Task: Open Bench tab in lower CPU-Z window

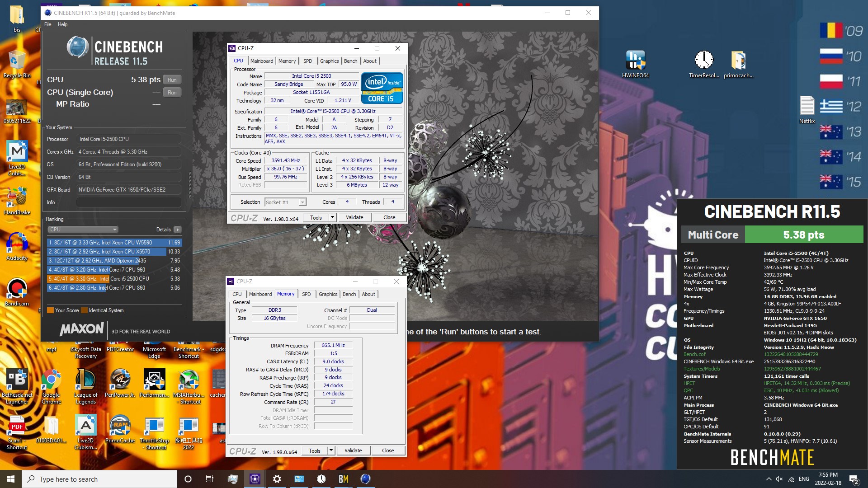Action: pos(349,294)
